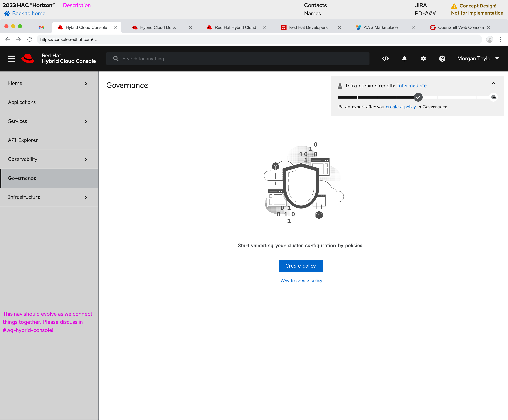Click the browser reload icon
The image size is (508, 420).
pyautogui.click(x=29, y=39)
